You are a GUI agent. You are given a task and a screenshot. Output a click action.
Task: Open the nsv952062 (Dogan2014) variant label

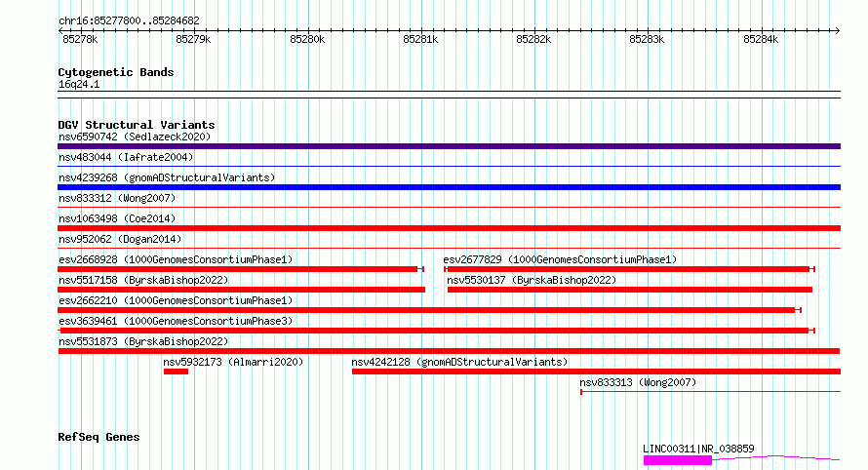[120, 239]
